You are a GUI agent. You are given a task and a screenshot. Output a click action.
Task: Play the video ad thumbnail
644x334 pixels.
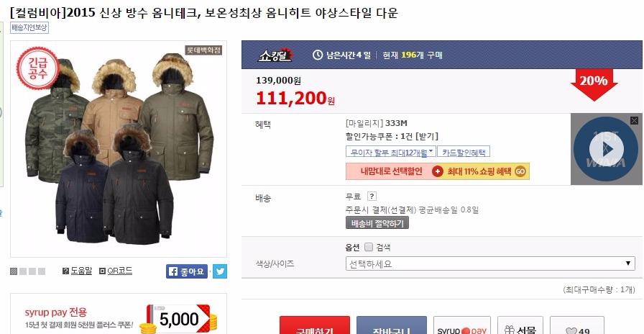click(x=606, y=149)
